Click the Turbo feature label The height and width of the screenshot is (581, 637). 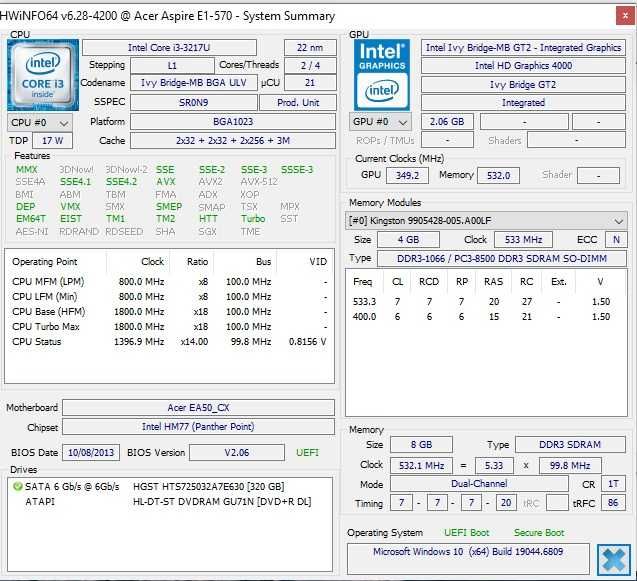[x=253, y=219]
